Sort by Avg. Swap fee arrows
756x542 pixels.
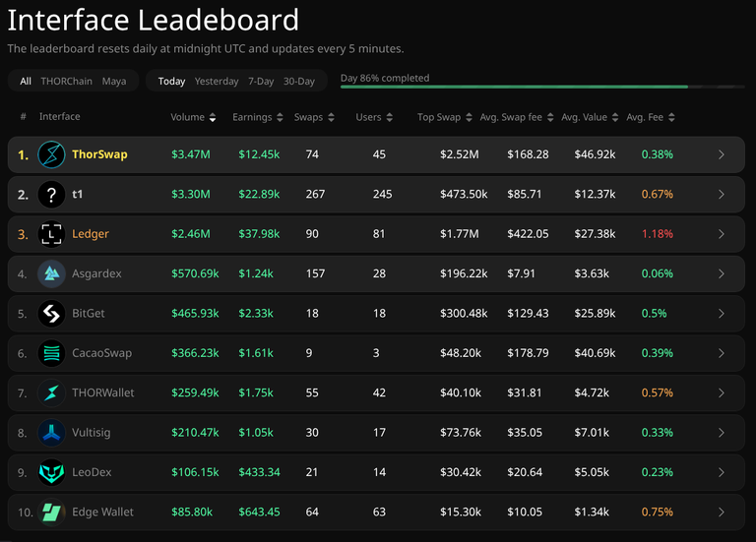tap(550, 118)
